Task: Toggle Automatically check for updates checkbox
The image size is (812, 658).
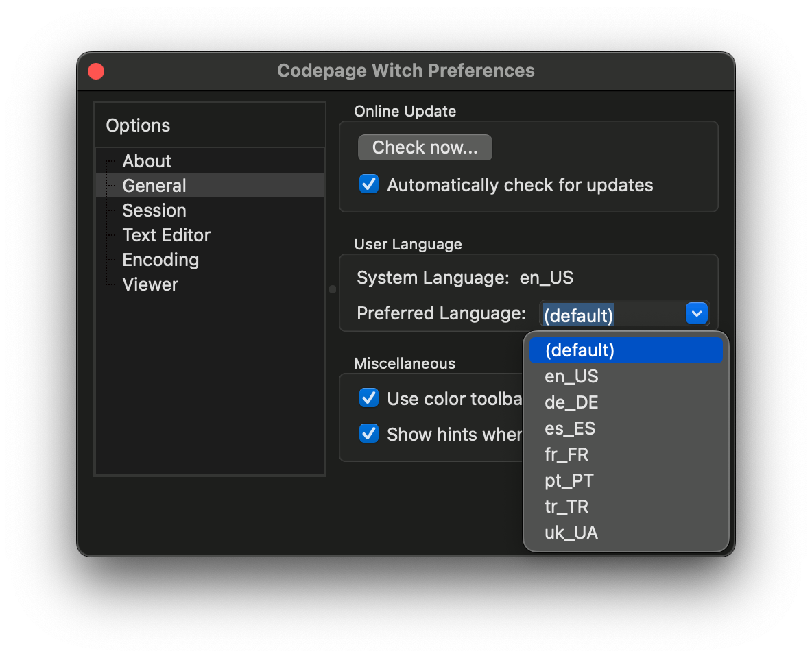Action: (369, 184)
